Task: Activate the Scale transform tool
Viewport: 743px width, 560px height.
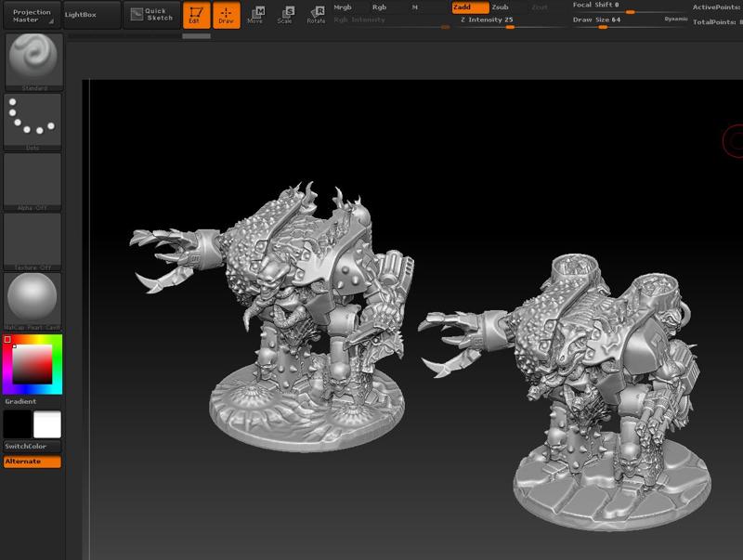Action: (x=285, y=14)
